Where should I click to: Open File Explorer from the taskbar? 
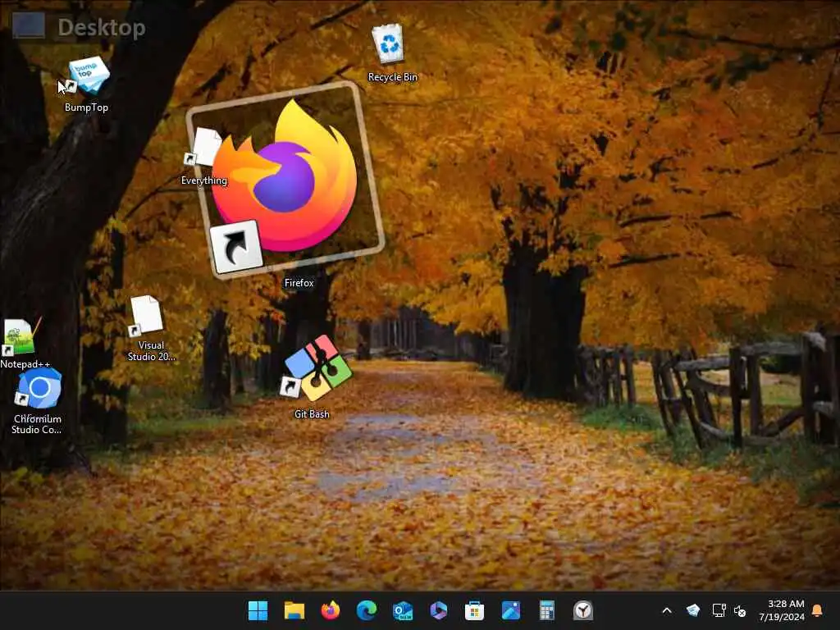click(x=294, y=610)
